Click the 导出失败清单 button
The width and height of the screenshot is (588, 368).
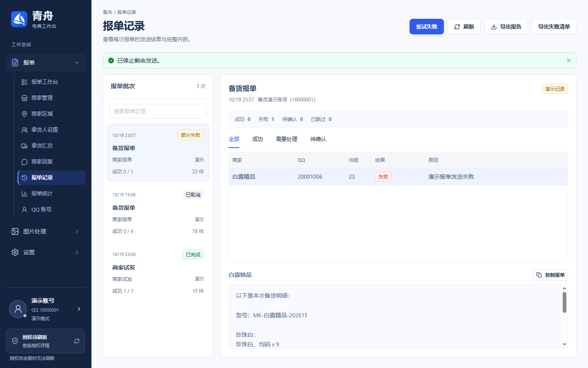(x=554, y=27)
